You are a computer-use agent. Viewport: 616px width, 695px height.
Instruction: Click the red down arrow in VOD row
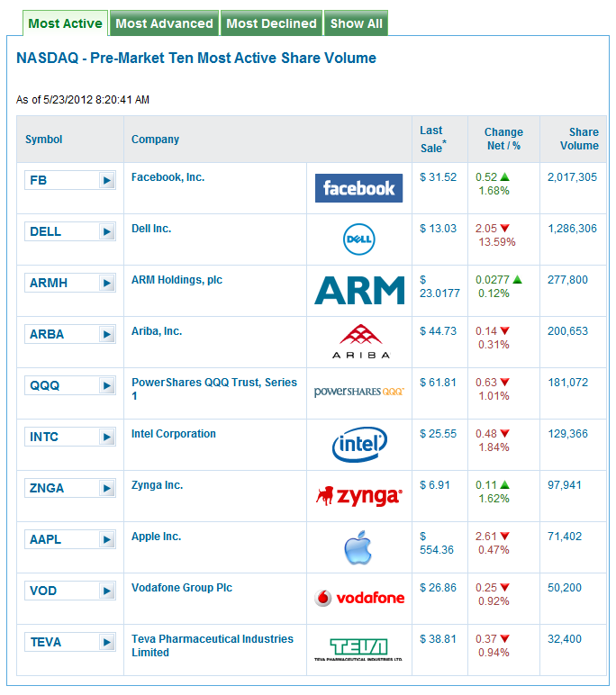[x=504, y=588]
